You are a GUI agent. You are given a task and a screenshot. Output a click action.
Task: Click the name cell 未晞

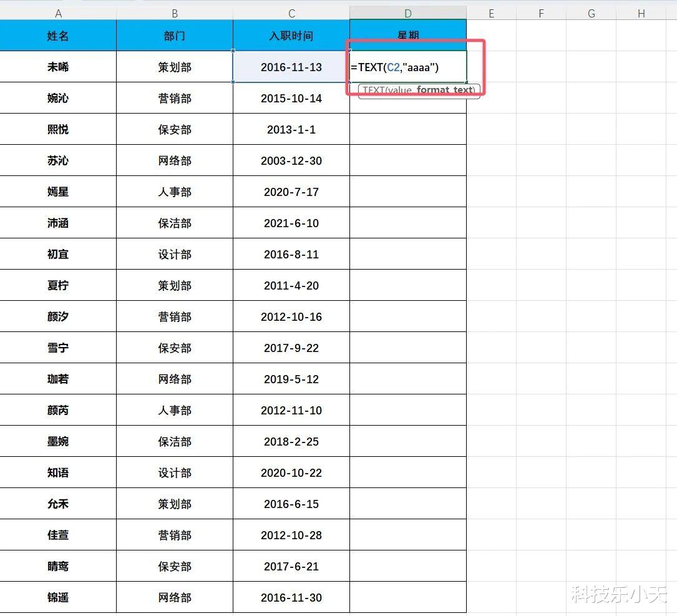pyautogui.click(x=58, y=67)
